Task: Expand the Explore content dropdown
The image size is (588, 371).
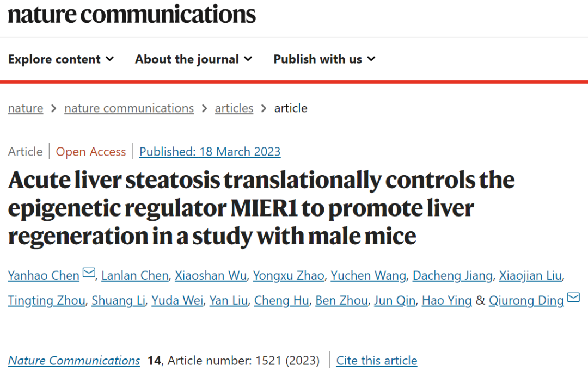Action: [x=61, y=59]
